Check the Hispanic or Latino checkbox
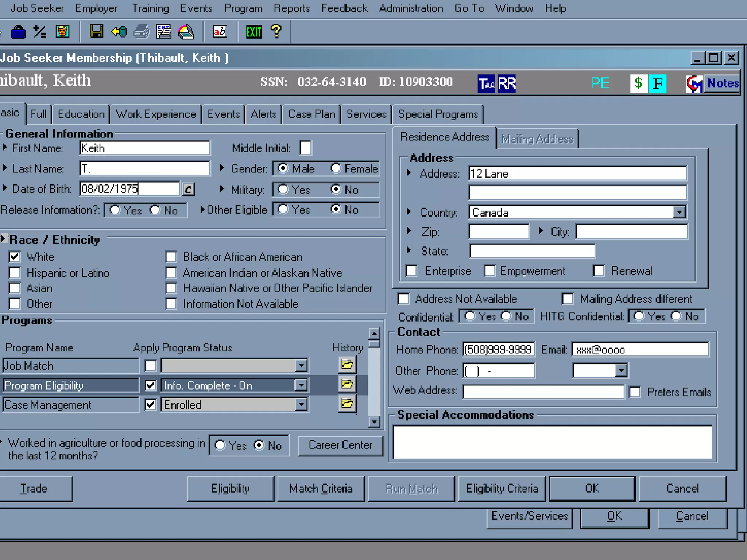Image resolution: width=747 pixels, height=560 pixels. click(15, 273)
